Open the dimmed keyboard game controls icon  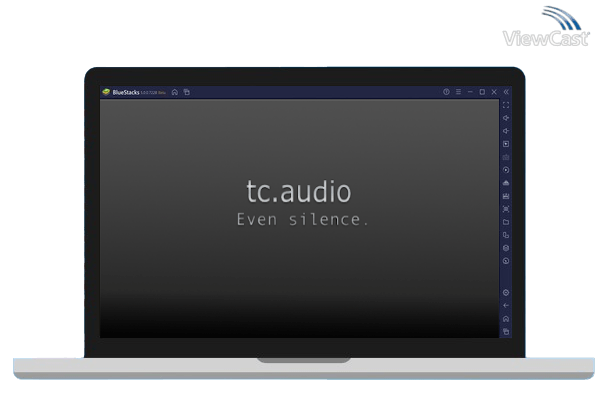tap(506, 157)
